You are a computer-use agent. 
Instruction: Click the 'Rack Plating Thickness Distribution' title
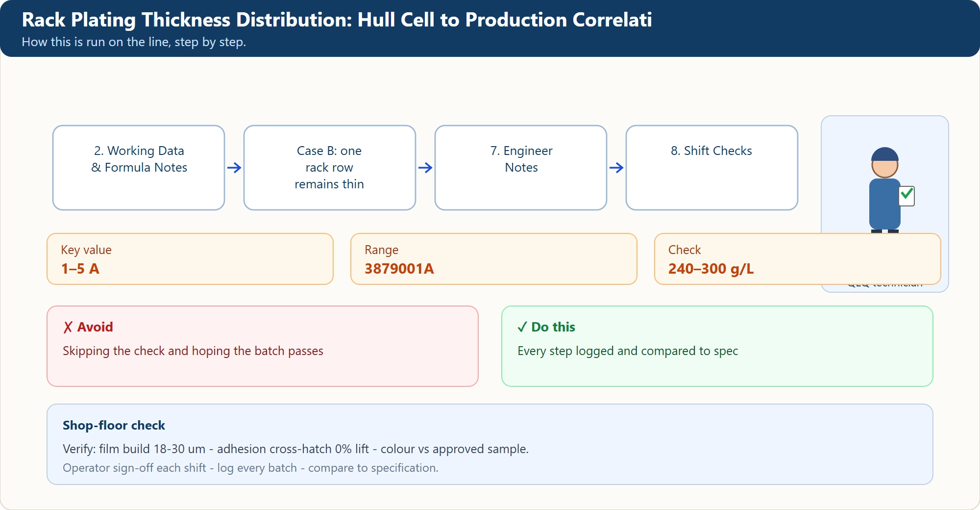click(x=337, y=20)
